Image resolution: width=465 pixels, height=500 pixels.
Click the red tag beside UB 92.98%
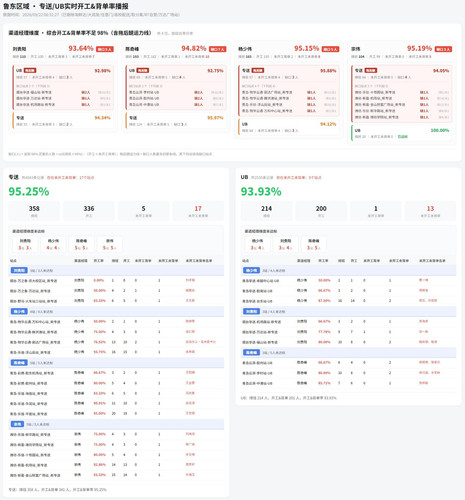(x=30, y=70)
